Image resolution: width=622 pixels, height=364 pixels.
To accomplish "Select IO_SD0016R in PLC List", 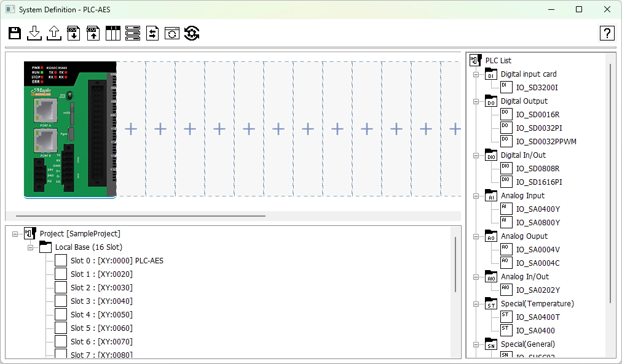I will [538, 114].
